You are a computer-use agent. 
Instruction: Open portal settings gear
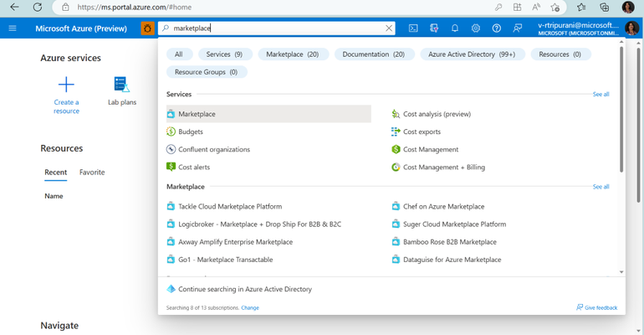point(476,28)
